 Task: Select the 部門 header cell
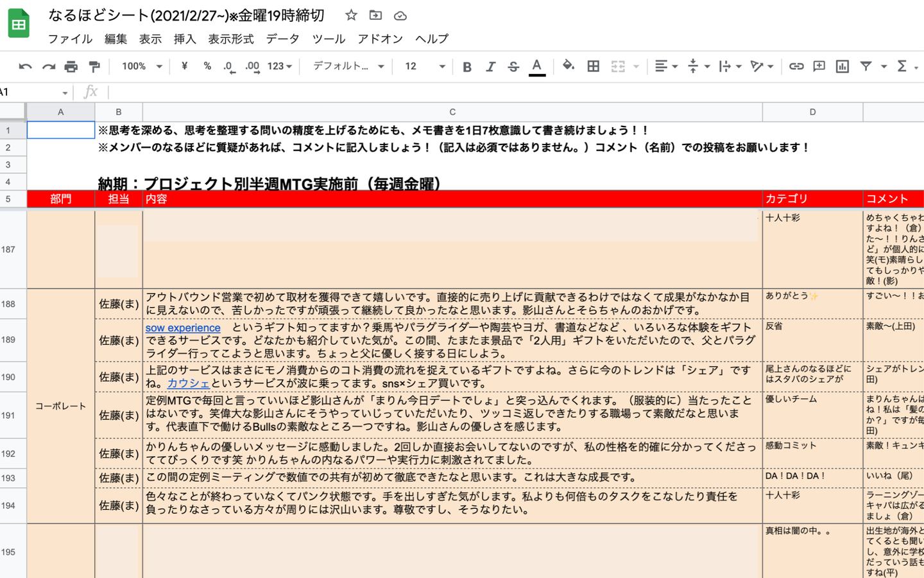click(61, 199)
